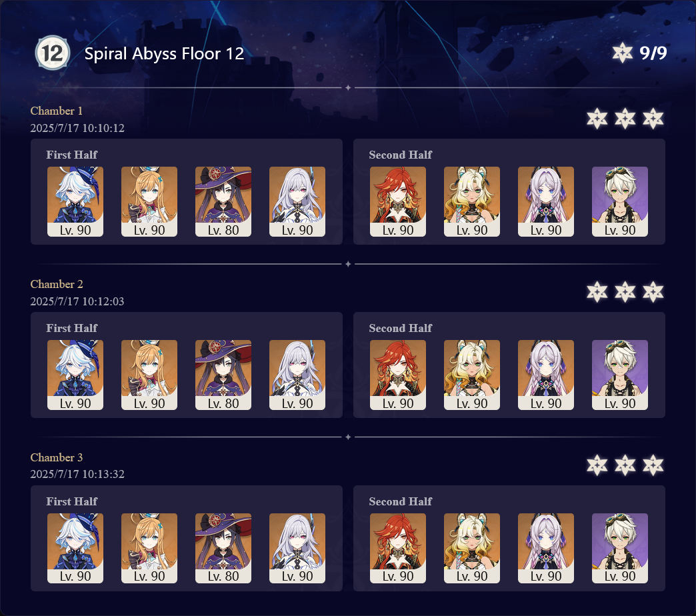This screenshot has height=616, width=696.
Task: Select Mona portrait in Chamber 1 First Half
Action: (223, 201)
